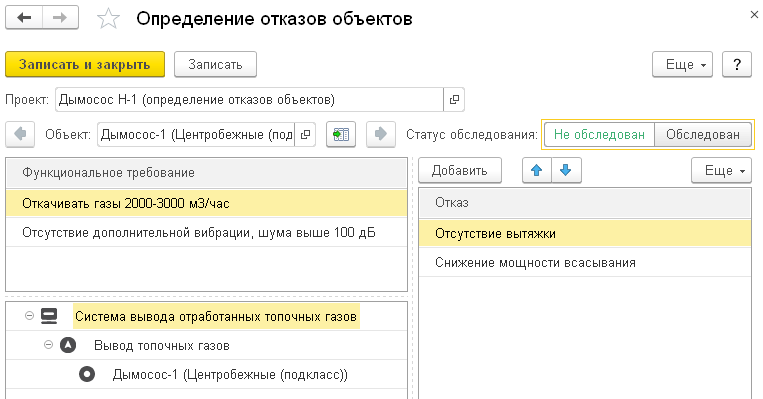Click the object list selection icon
This screenshot has height=399, width=763.
pos(341,134)
